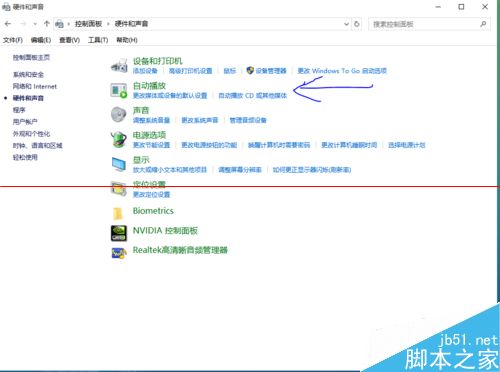500x372 pixels.
Task: Click the Biometrics folder icon
Action: [x=118, y=214]
